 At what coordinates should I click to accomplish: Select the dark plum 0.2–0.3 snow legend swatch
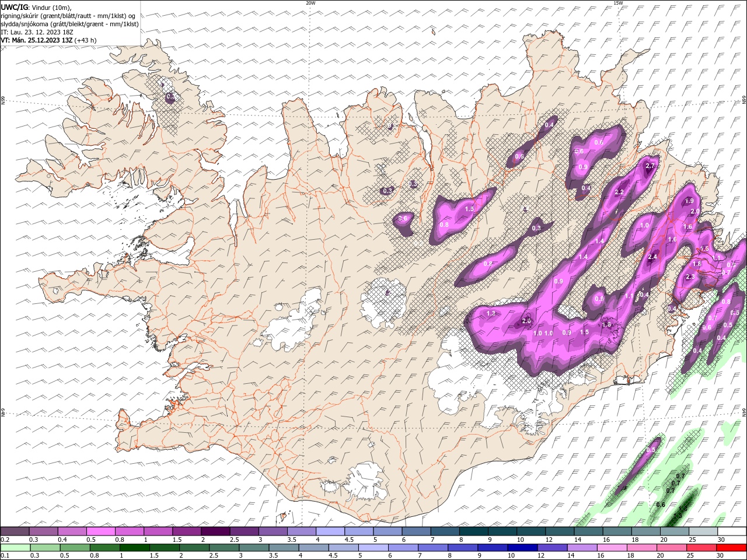(x=15, y=531)
